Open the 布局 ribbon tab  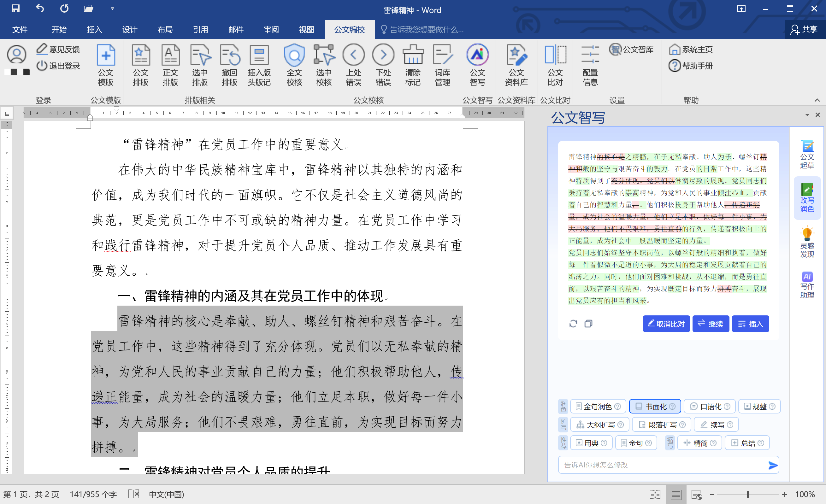[165, 30]
